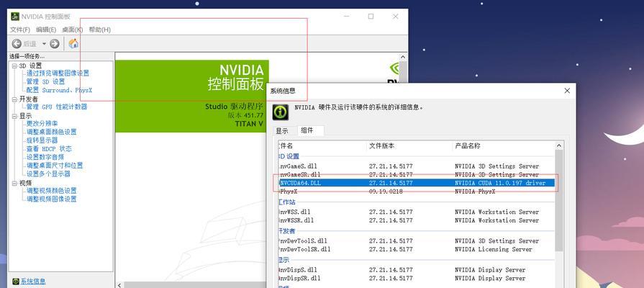Image resolution: width=644 pixels, height=288 pixels.
Task: Click the main panel scroll-up arrow
Action: 403,57
